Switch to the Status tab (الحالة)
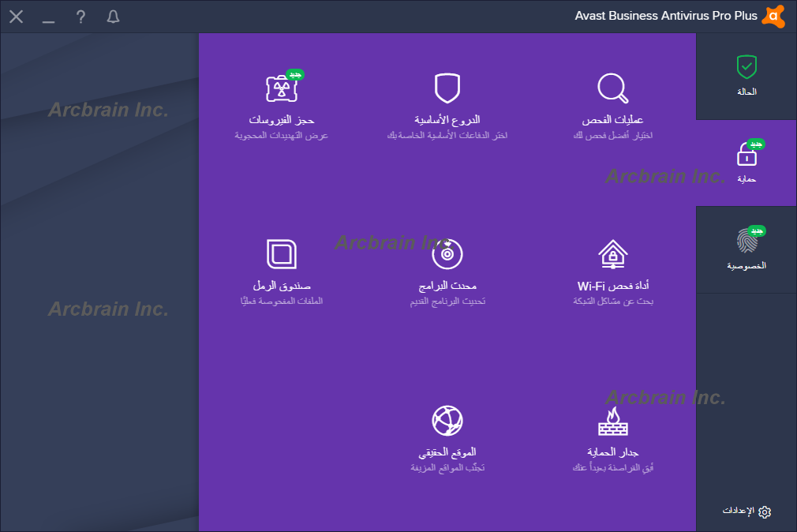 click(x=746, y=77)
